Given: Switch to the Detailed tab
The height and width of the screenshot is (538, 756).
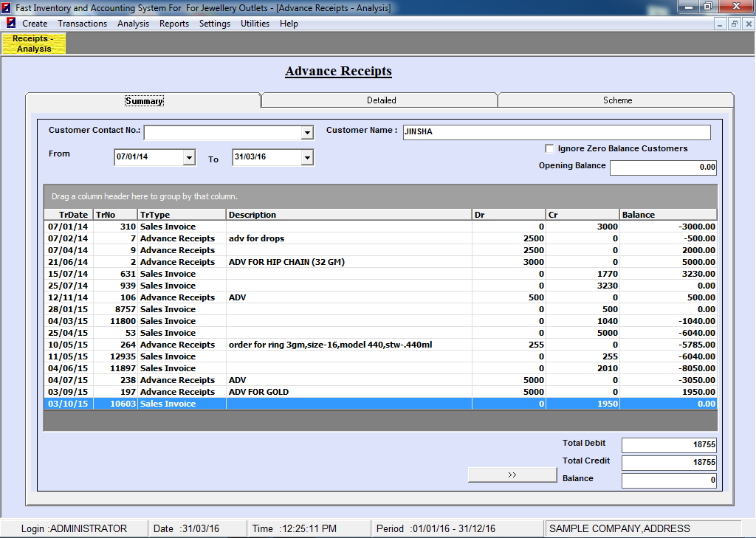Looking at the screenshot, I should 381,100.
